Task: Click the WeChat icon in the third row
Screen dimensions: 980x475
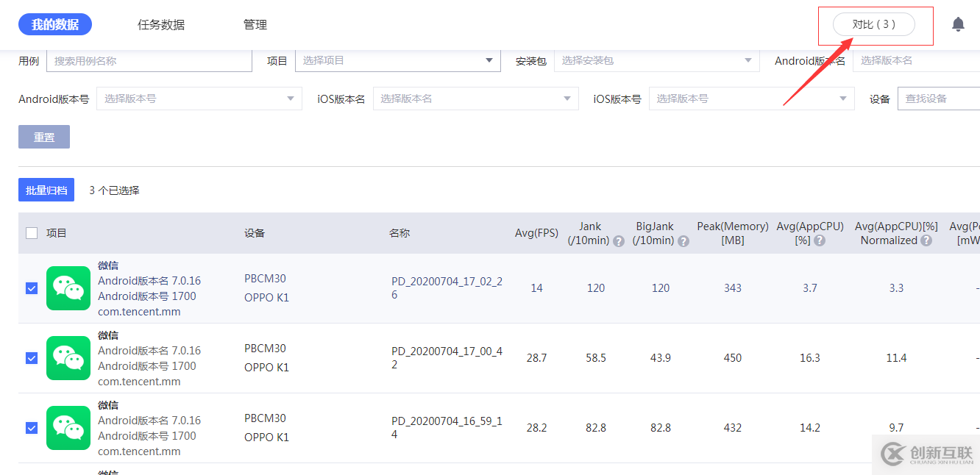Action: (x=68, y=427)
